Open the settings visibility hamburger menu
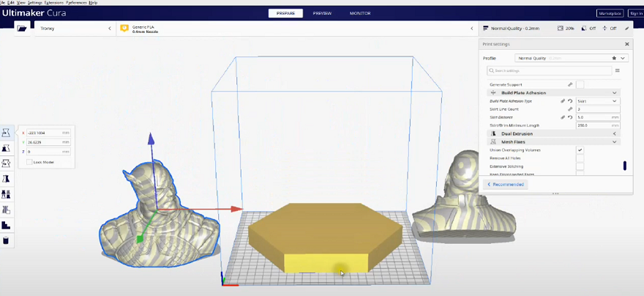 click(x=618, y=71)
